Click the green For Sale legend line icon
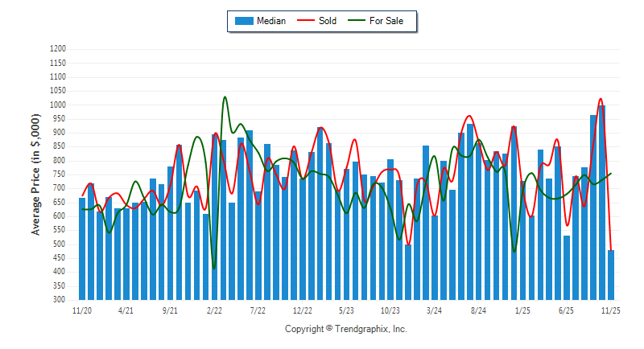 tap(354, 21)
